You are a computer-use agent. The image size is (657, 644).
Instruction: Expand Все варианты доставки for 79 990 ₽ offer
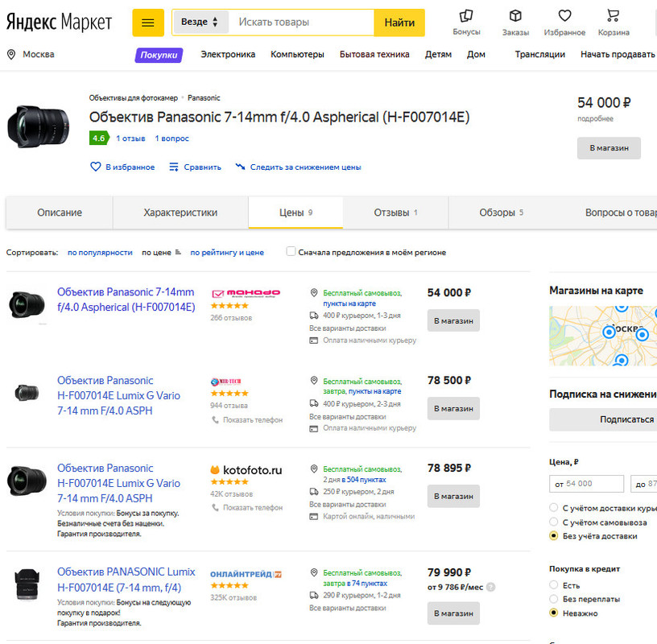click(x=347, y=608)
